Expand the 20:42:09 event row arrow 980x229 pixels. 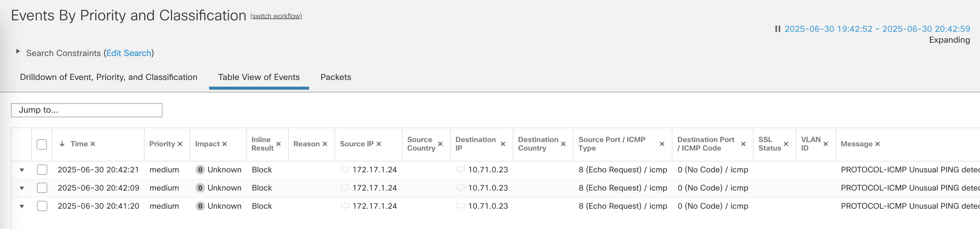[x=22, y=188]
